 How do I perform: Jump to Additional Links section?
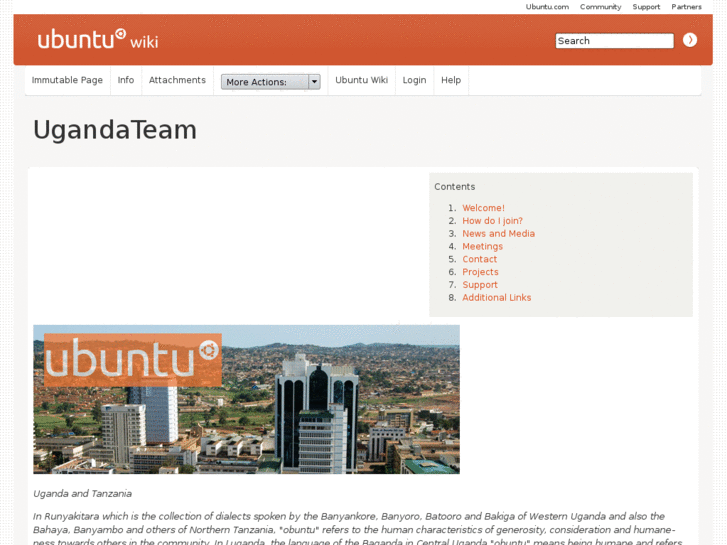pos(497,297)
